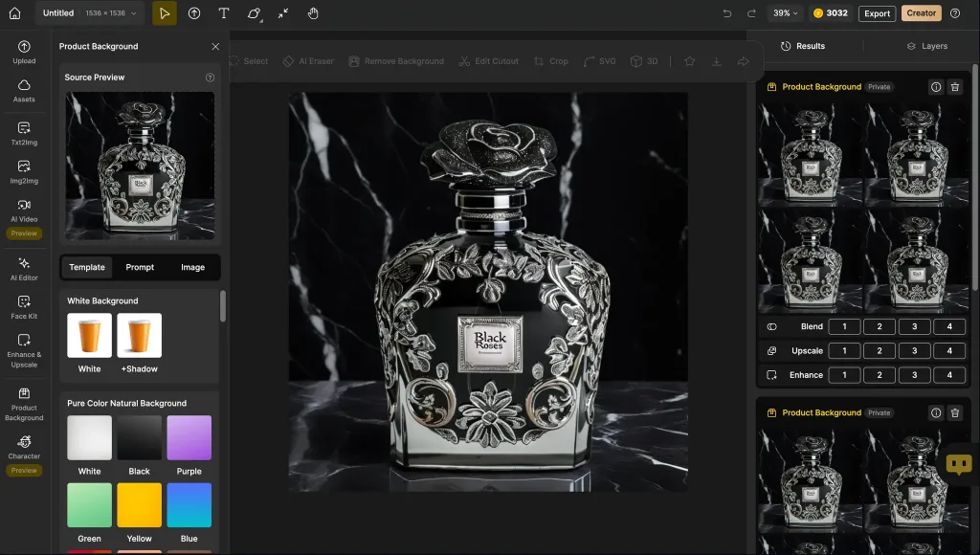Pick the White pure color swatch
This screenshot has width=980, height=555.
coord(89,438)
